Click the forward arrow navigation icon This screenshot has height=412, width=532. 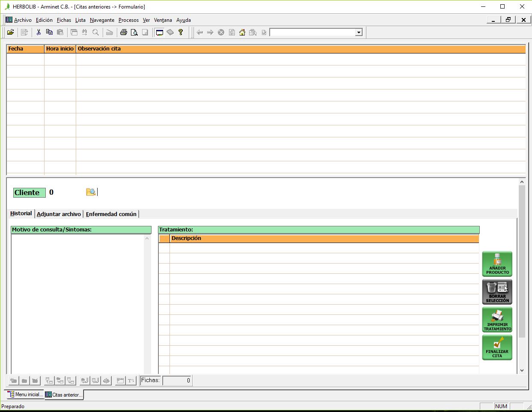coord(210,32)
